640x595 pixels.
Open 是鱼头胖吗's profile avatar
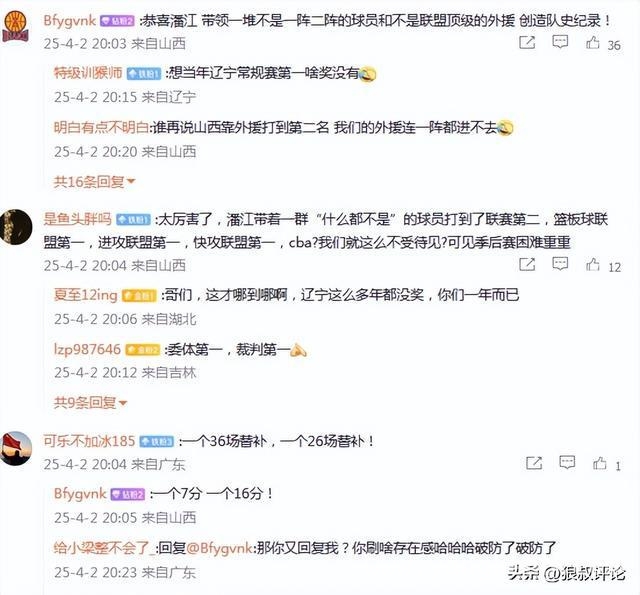(16, 227)
